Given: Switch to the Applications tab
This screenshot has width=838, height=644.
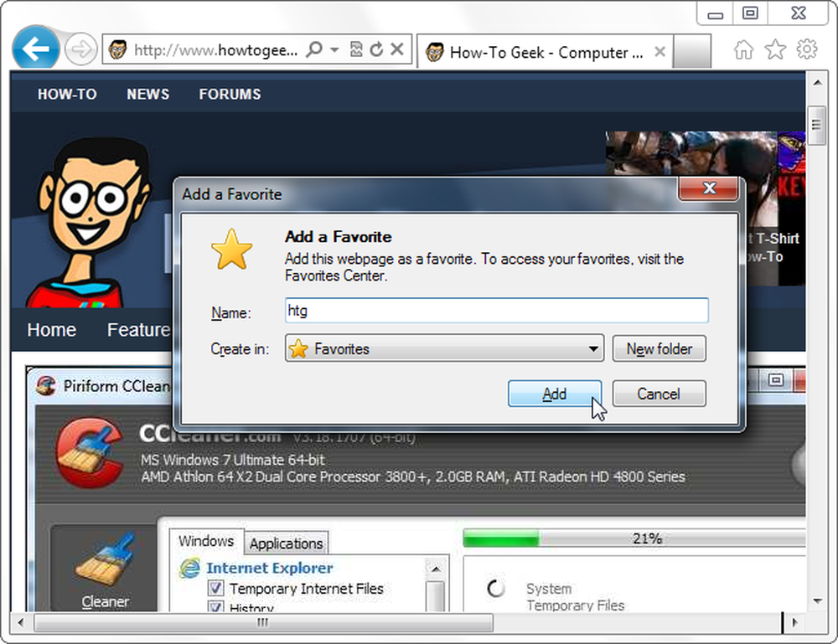Looking at the screenshot, I should [x=287, y=544].
